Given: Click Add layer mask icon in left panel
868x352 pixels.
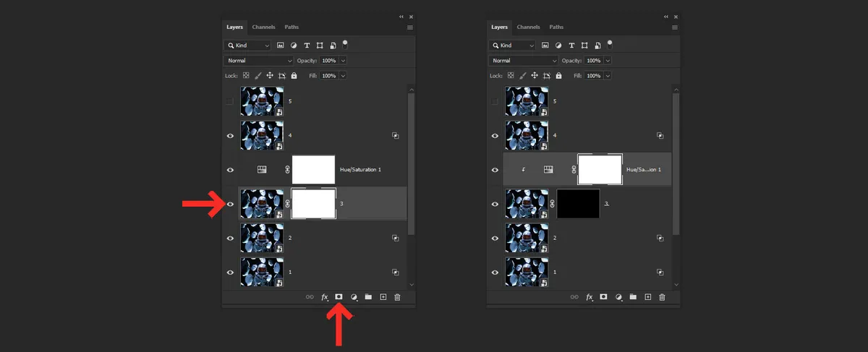Looking at the screenshot, I should point(339,297).
